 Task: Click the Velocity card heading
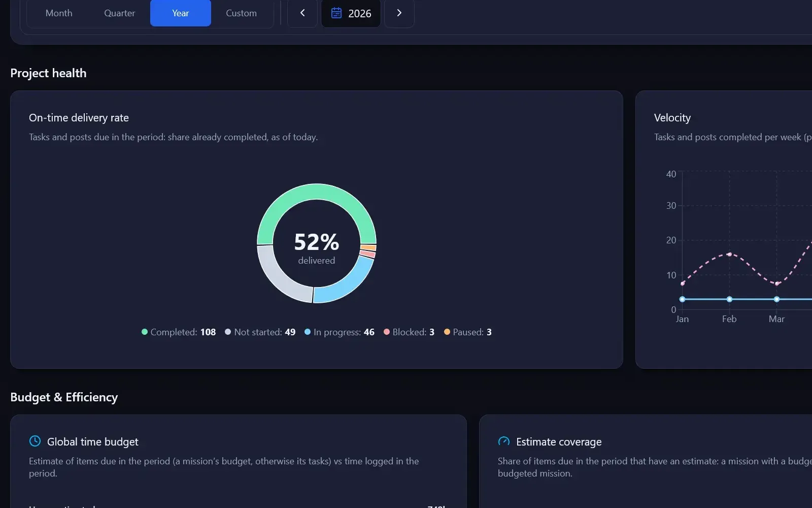coord(672,118)
